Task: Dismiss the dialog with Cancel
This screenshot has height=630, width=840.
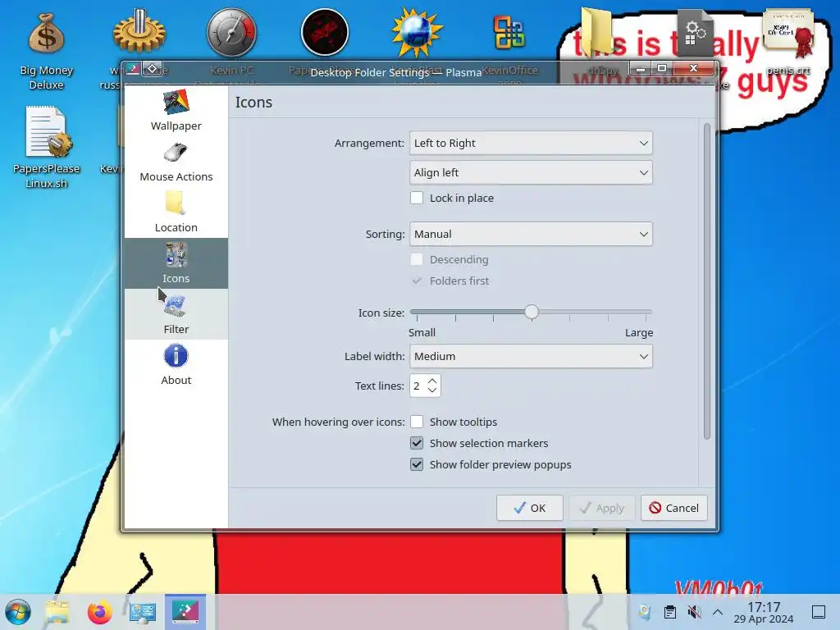Action: click(x=674, y=508)
